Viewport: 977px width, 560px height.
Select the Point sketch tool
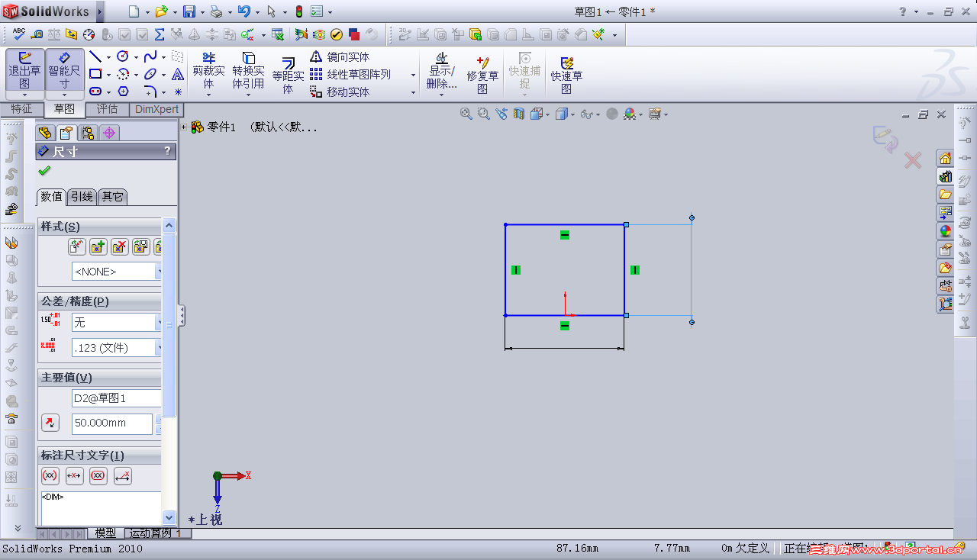click(177, 92)
